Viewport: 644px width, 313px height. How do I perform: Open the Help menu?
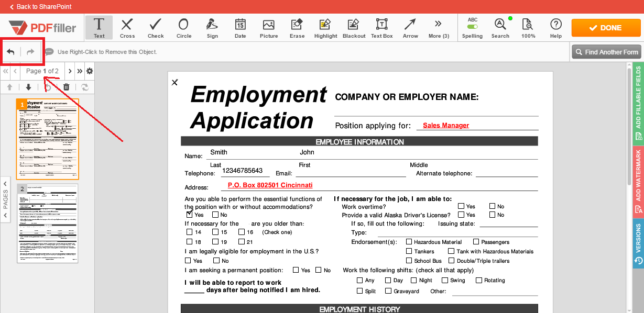556,28
